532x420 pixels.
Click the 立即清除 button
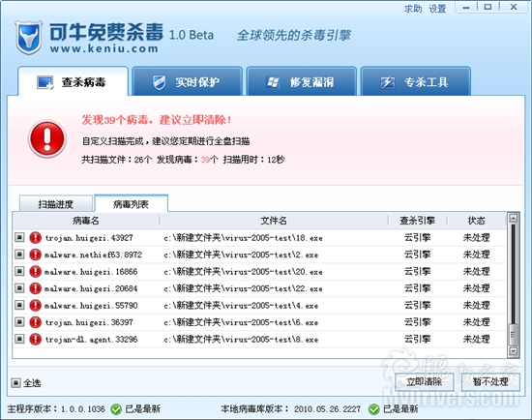point(424,382)
